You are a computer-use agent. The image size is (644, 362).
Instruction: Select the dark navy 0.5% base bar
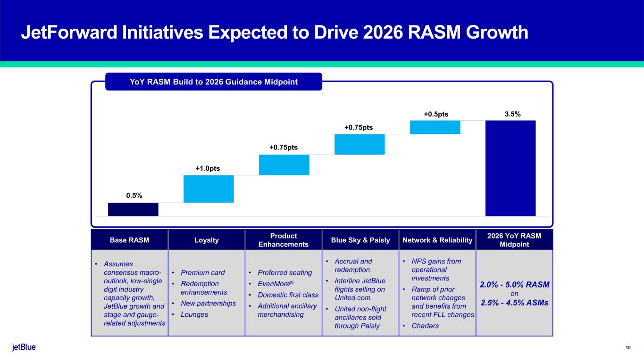pos(133,209)
